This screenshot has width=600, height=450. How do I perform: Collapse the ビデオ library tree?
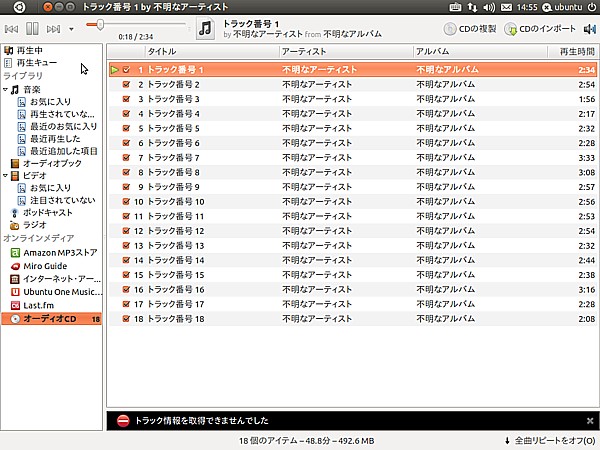click(5, 176)
